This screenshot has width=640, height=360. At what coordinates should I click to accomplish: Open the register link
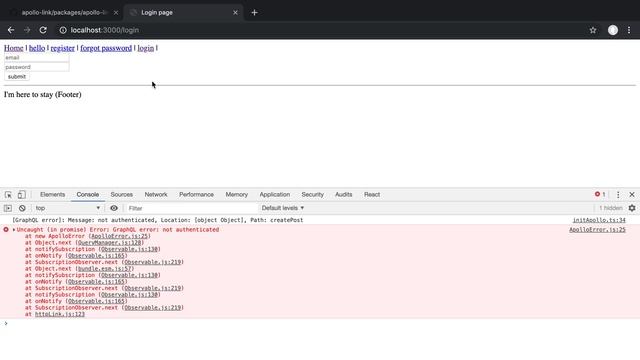[62, 48]
